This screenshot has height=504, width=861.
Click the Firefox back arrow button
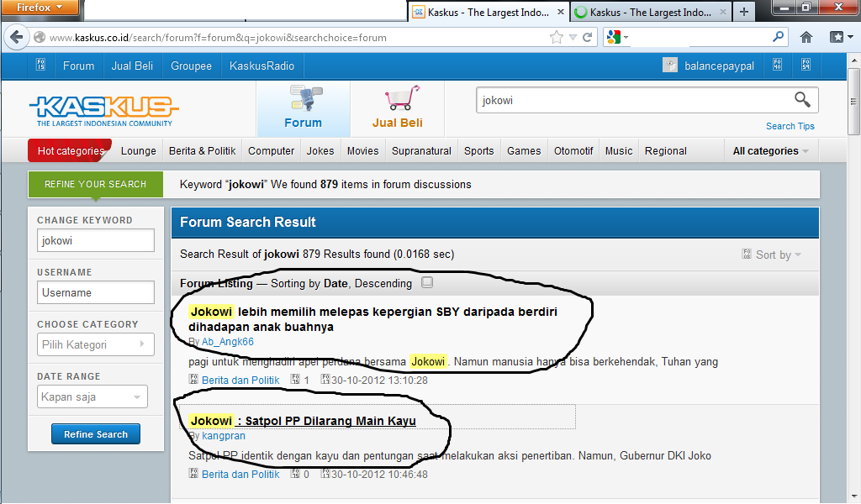(16, 38)
